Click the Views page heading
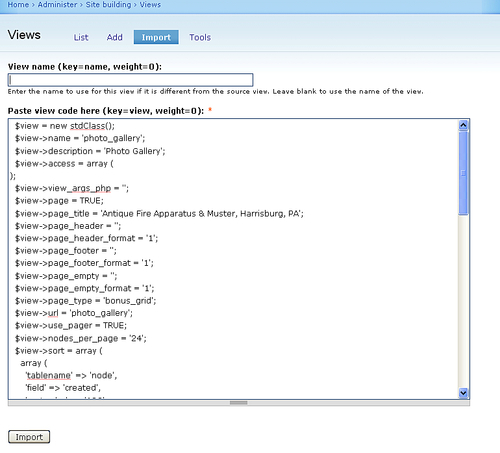 (x=24, y=35)
